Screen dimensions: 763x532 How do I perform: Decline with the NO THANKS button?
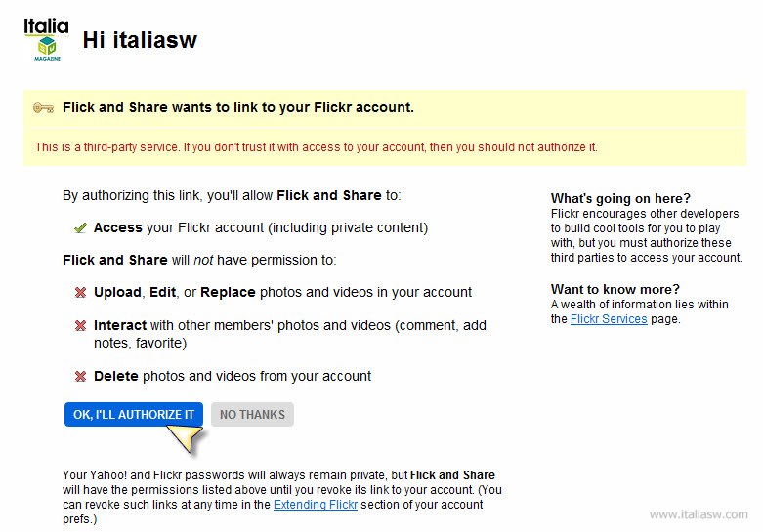(253, 414)
